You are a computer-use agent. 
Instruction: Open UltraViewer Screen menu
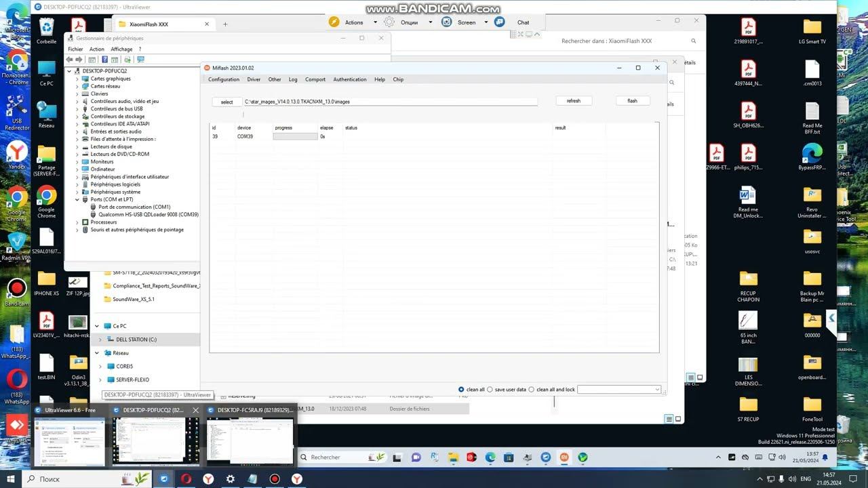click(465, 22)
